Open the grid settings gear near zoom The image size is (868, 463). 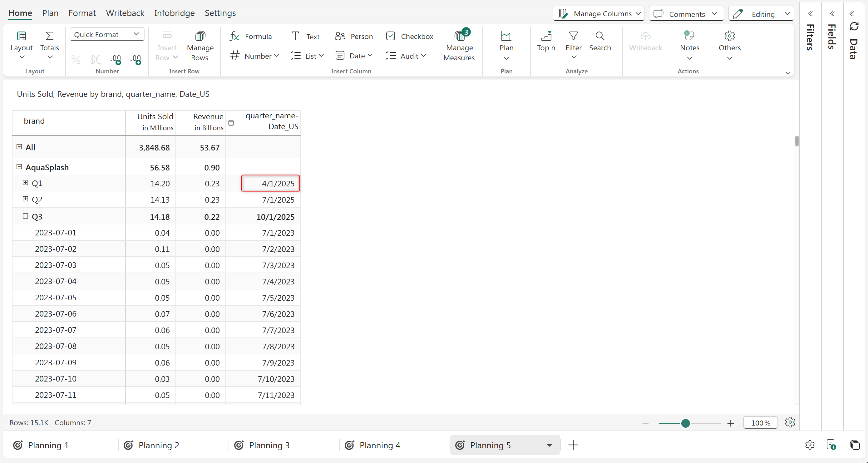(x=790, y=422)
